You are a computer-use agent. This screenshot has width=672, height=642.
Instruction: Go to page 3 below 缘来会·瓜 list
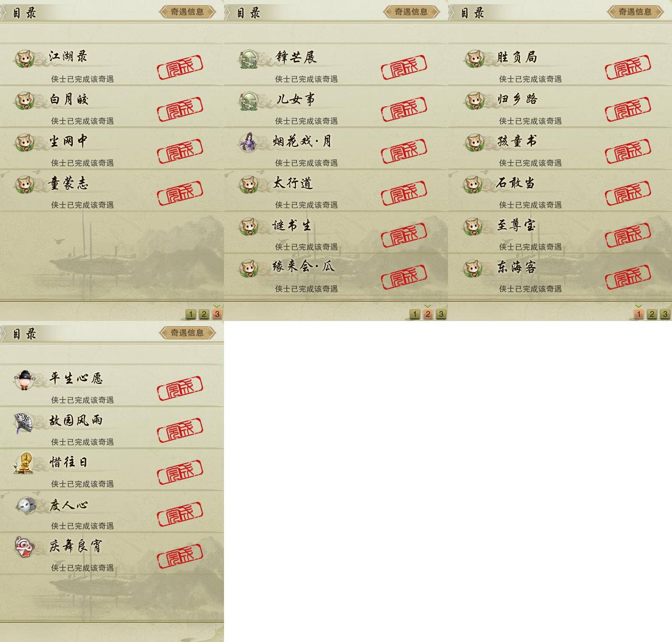[x=441, y=314]
